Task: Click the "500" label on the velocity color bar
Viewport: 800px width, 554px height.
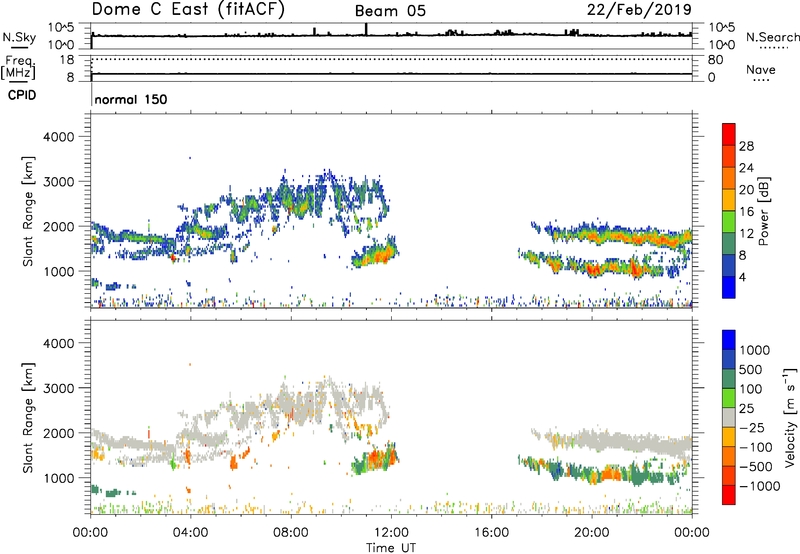Action: tap(751, 370)
